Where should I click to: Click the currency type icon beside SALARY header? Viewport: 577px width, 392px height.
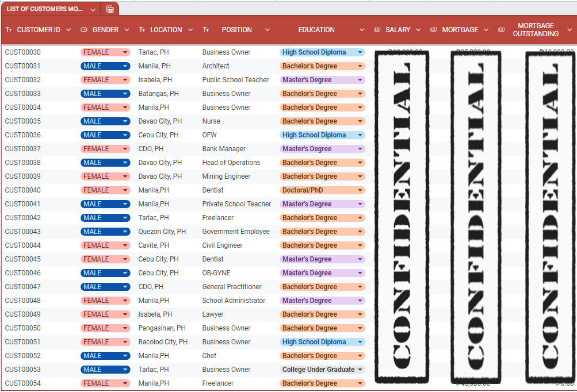[x=377, y=30]
